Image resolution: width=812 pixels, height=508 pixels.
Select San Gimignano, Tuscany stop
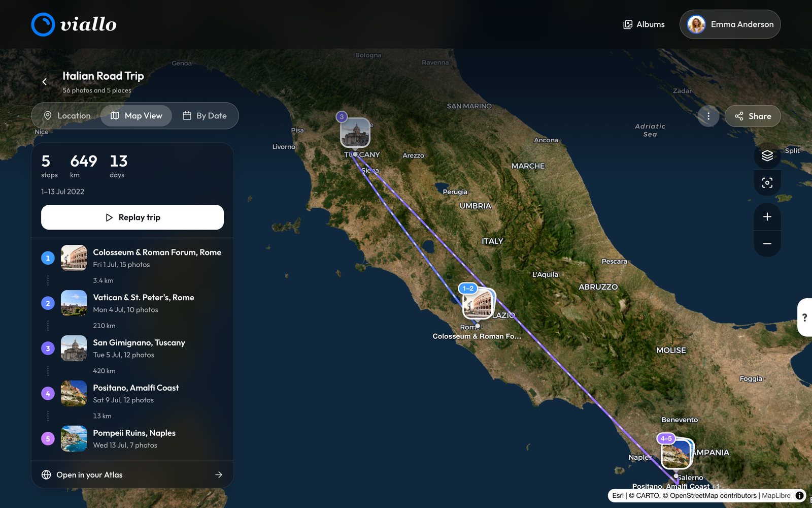(132, 348)
